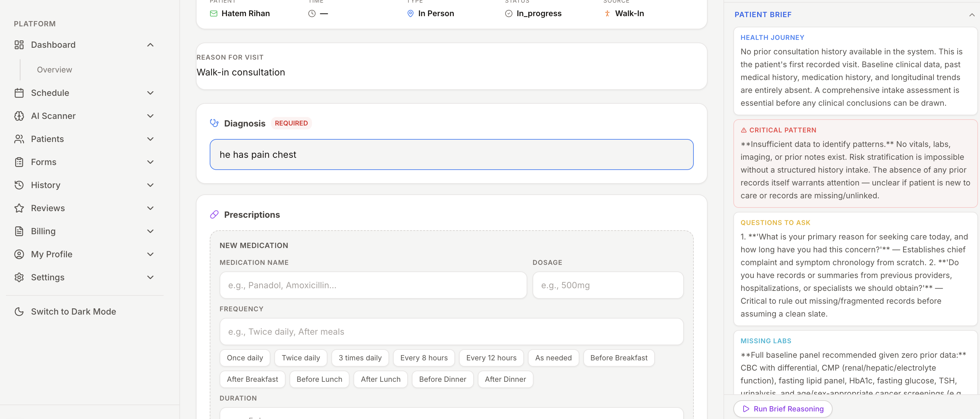The height and width of the screenshot is (419, 980).
Task: Open the Schedule menu item
Action: coord(84,93)
